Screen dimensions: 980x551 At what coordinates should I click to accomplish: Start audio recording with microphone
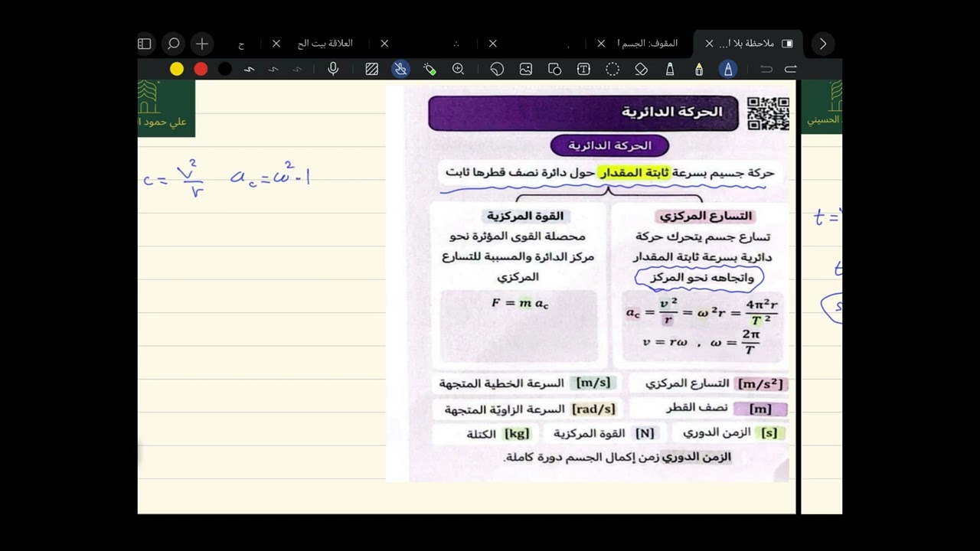(x=333, y=69)
